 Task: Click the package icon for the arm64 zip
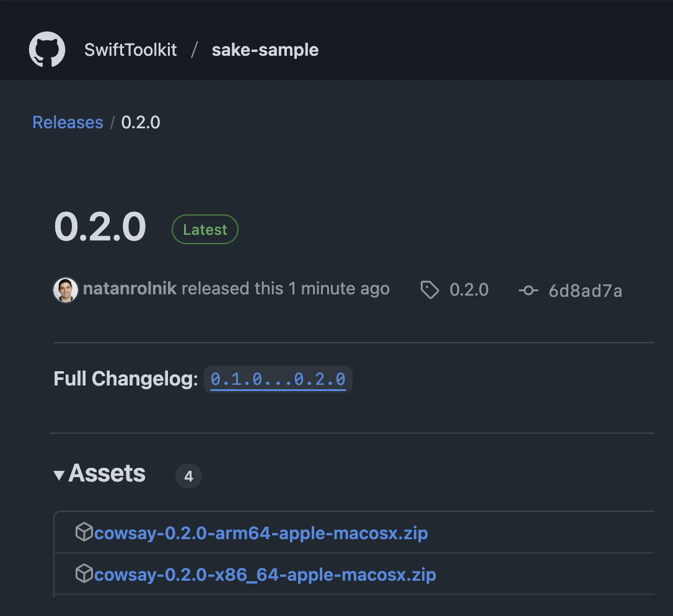tap(84, 531)
